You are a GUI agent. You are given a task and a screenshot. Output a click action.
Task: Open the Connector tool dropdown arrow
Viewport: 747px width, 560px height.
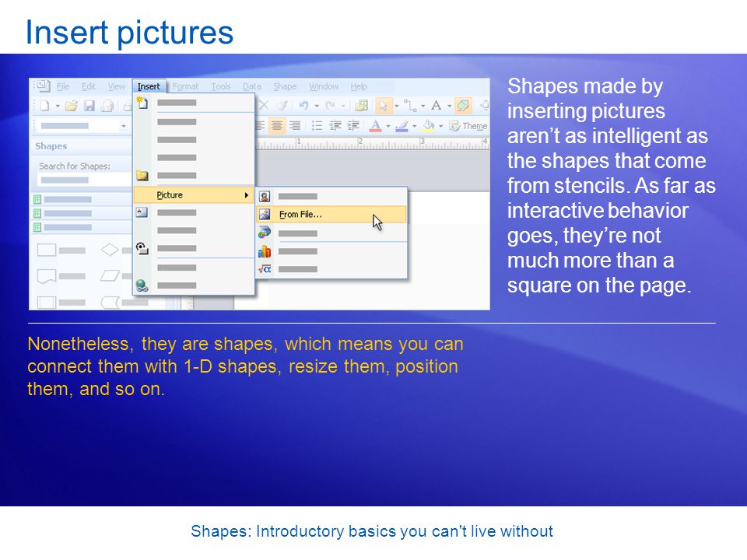pyautogui.click(x=423, y=106)
